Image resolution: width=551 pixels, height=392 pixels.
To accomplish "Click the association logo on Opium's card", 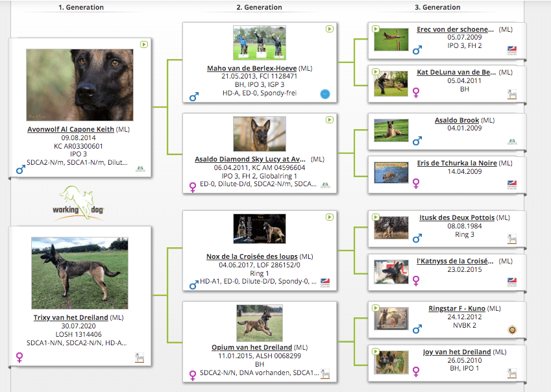I will tap(325, 374).
